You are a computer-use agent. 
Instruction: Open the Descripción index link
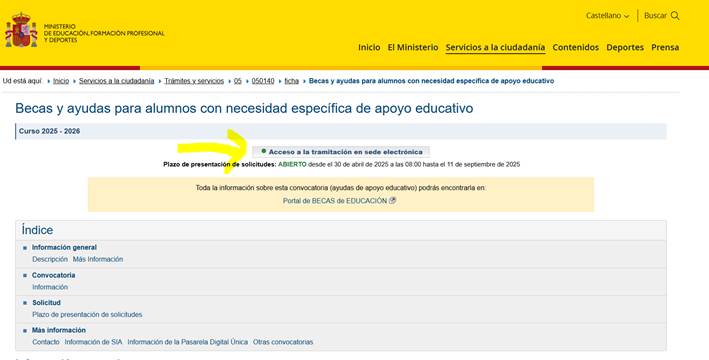click(x=50, y=259)
